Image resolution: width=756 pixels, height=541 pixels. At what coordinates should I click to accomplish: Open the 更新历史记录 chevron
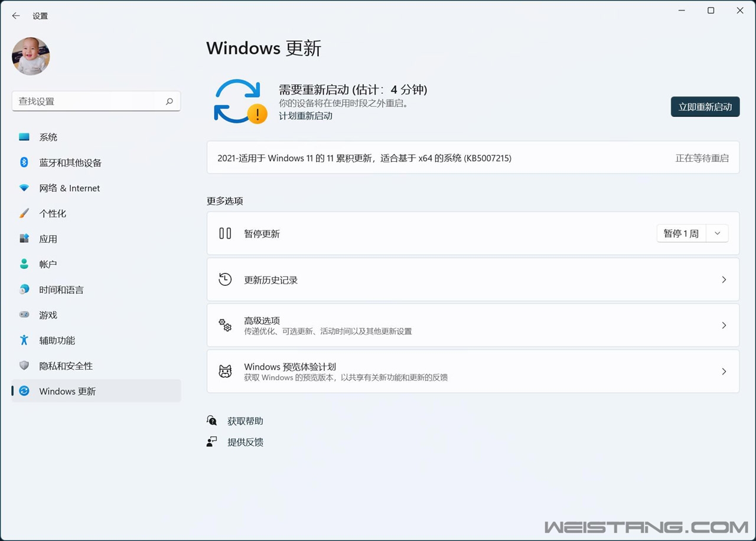(724, 279)
